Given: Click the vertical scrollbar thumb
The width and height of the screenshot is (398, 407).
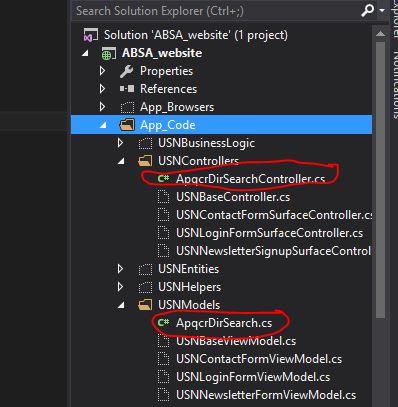Looking at the screenshot, I should pyautogui.click(x=380, y=180).
